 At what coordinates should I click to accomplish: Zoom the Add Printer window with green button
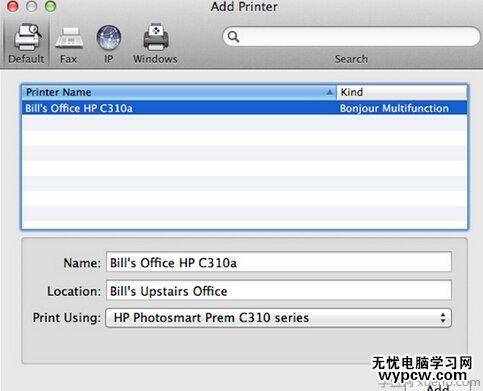pos(50,6)
